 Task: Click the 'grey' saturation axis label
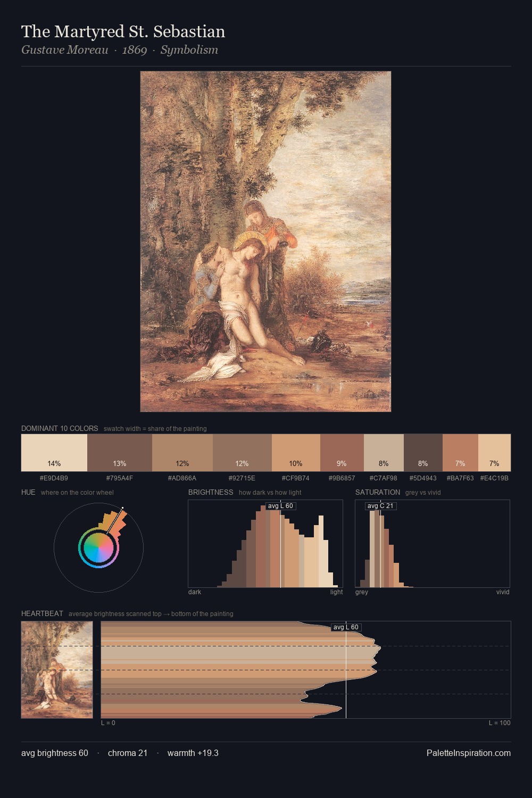[362, 592]
